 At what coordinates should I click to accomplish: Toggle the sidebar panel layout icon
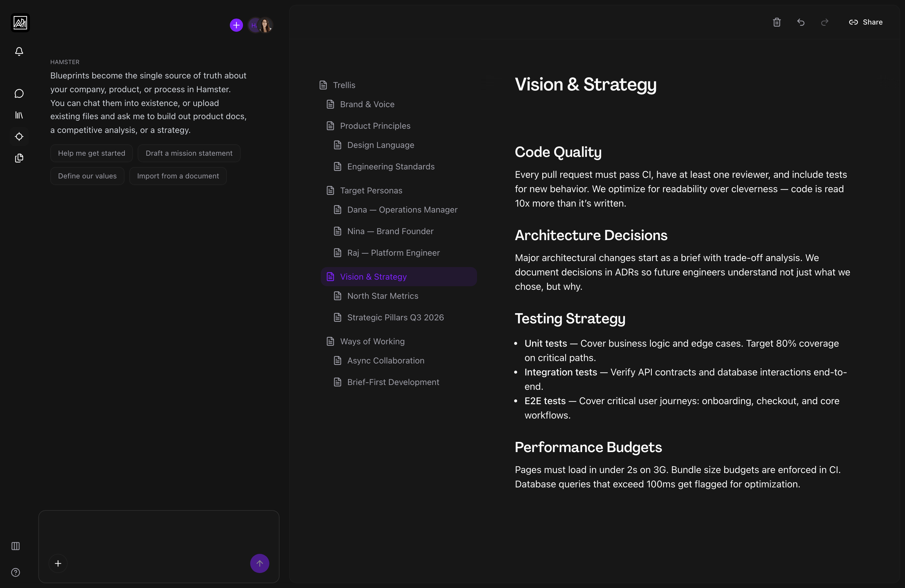click(16, 546)
